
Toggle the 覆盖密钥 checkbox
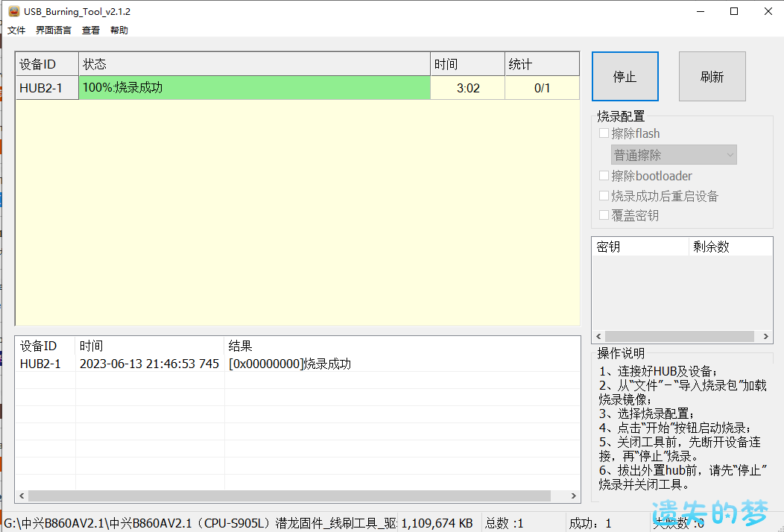[x=604, y=215]
